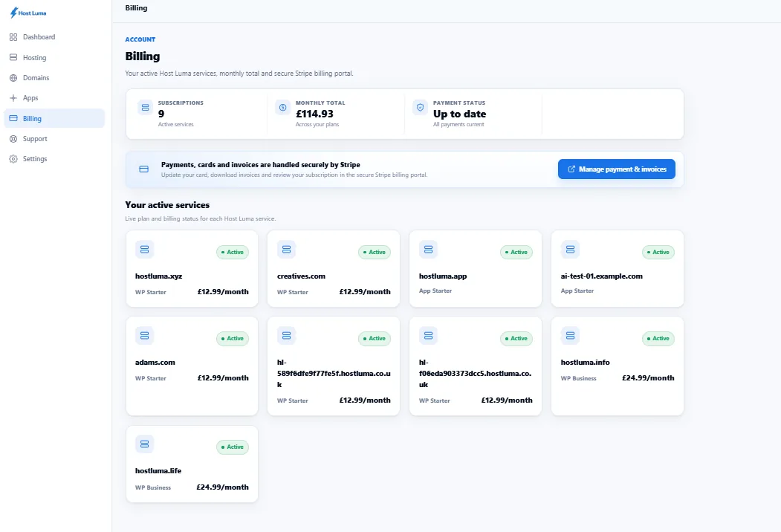Image resolution: width=781 pixels, height=532 pixels.
Task: Click WP Business plan label on hostluma.info
Action: coord(578,379)
